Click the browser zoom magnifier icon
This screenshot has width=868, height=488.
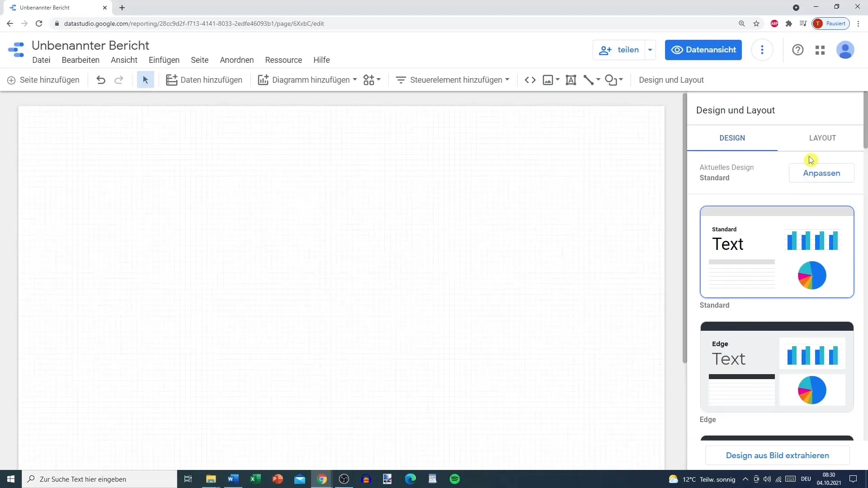(x=742, y=23)
